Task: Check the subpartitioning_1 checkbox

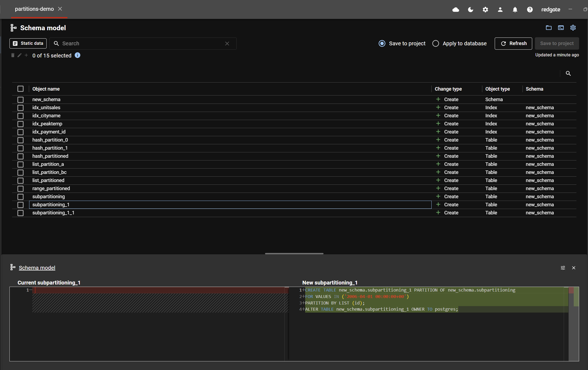Action: [20, 205]
